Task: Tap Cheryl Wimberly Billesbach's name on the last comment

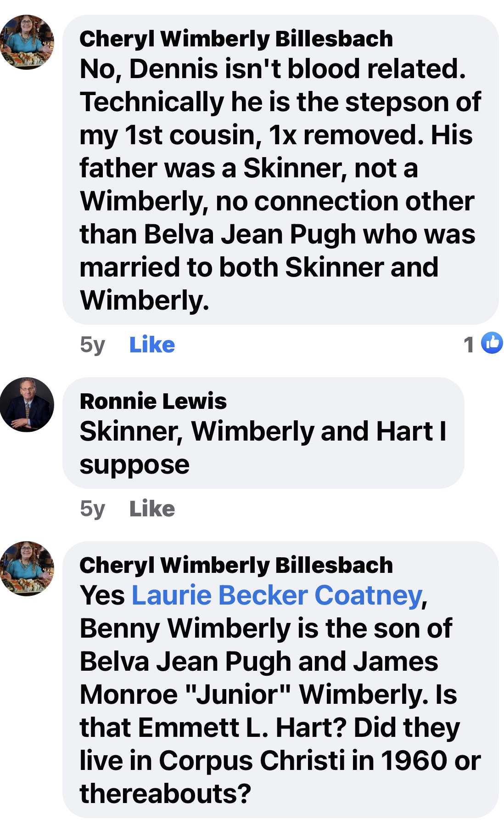Action: click(236, 565)
